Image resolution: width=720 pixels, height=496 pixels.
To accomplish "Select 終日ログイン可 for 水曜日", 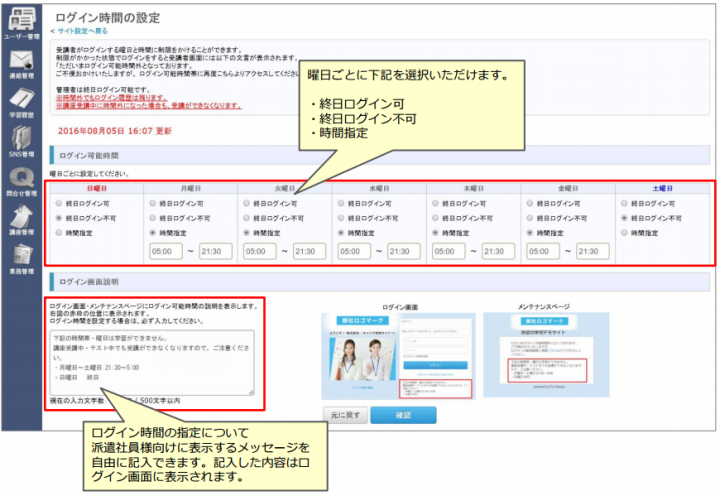I will (x=341, y=203).
